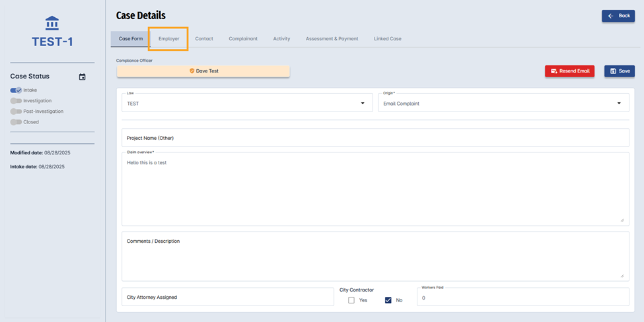
Task: Toggle the Intake status switch
Action: pyautogui.click(x=16, y=90)
